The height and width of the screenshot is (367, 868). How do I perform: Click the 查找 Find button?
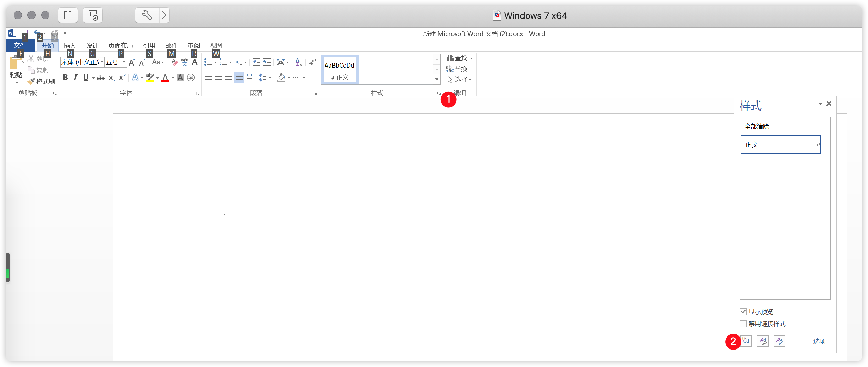(x=460, y=58)
